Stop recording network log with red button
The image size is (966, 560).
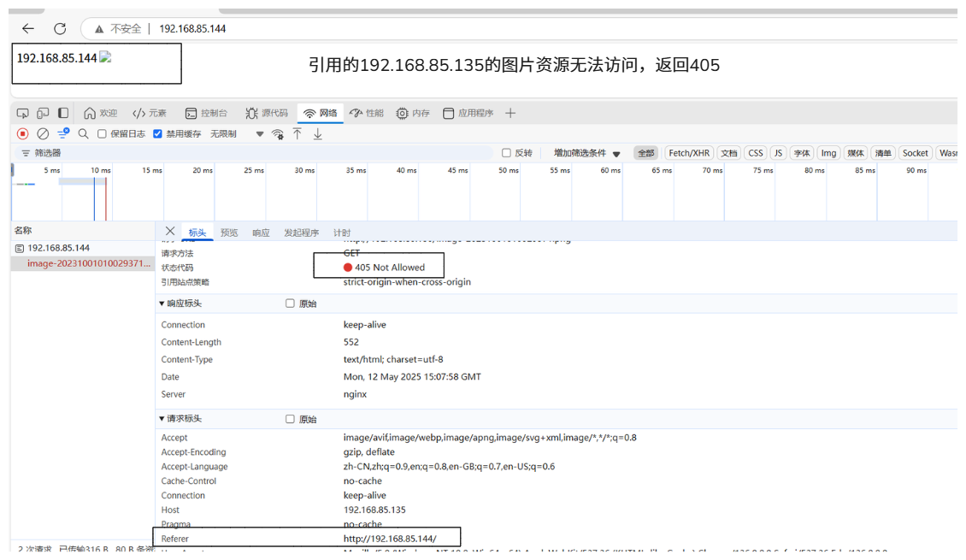(23, 133)
